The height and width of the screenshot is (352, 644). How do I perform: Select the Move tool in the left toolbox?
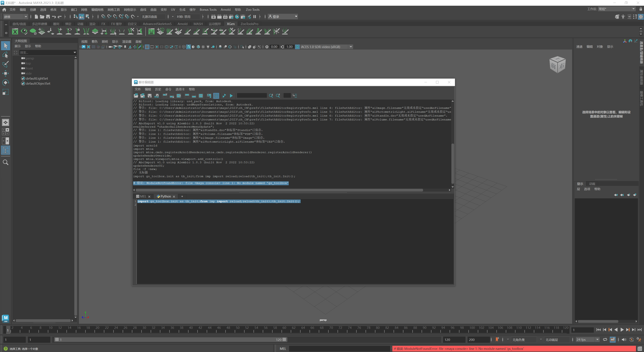[x=6, y=73]
